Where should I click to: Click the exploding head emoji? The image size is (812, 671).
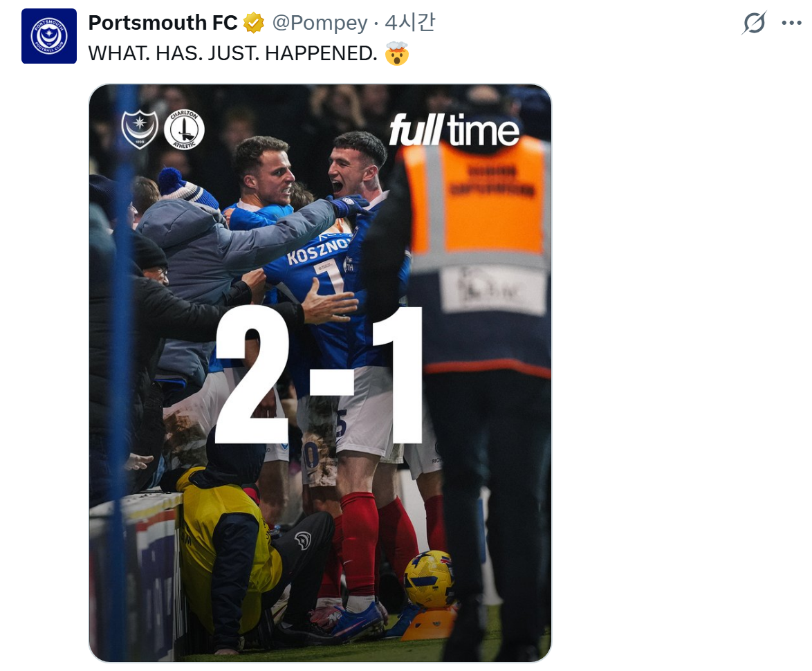point(397,53)
